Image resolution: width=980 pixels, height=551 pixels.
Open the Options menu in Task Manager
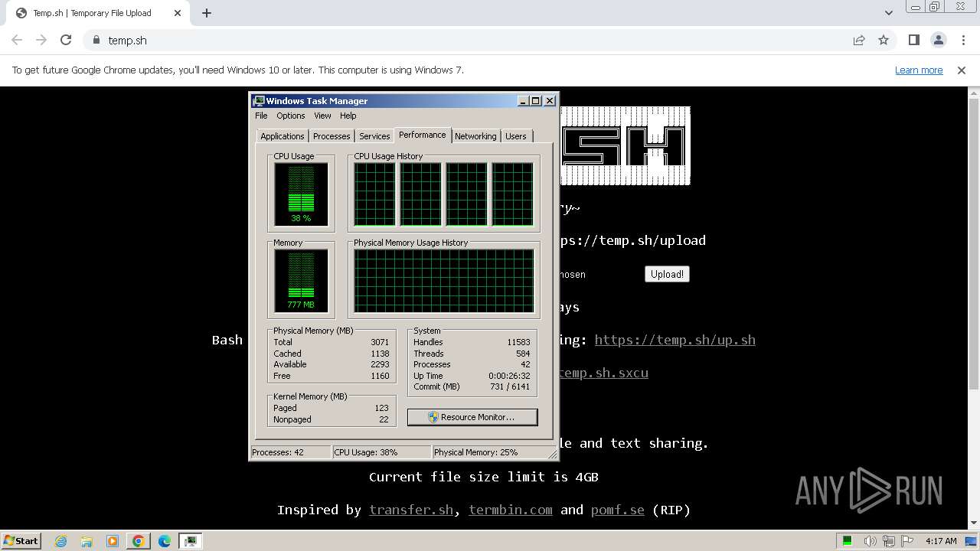tap(291, 116)
